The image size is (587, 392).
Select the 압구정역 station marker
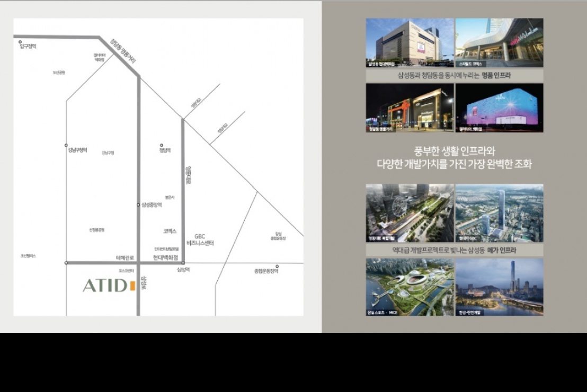[x=20, y=42]
